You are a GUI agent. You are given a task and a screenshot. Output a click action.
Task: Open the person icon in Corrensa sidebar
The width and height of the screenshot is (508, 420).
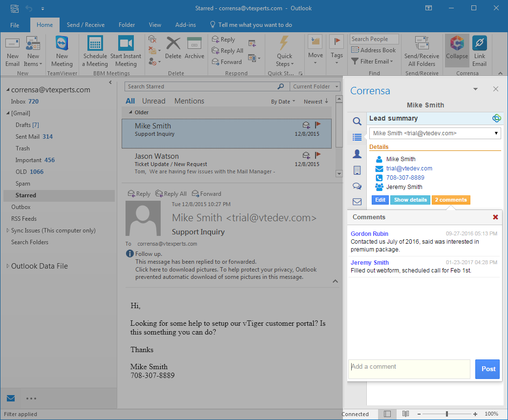(x=357, y=154)
